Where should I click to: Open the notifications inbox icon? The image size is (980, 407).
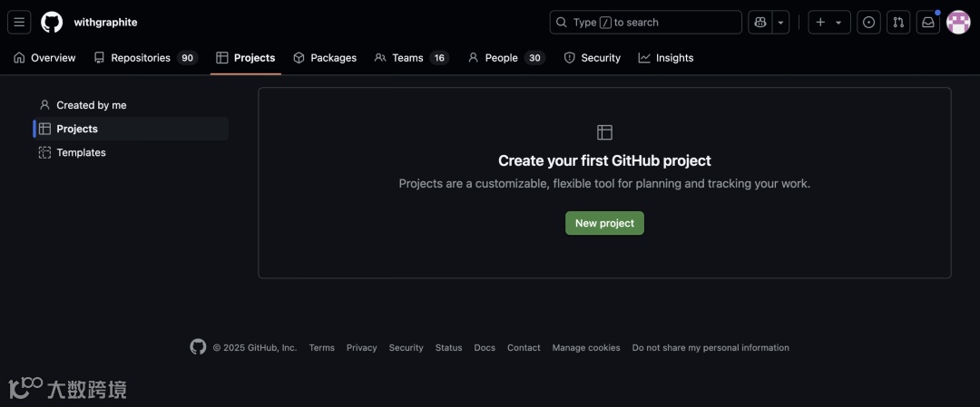tap(928, 23)
